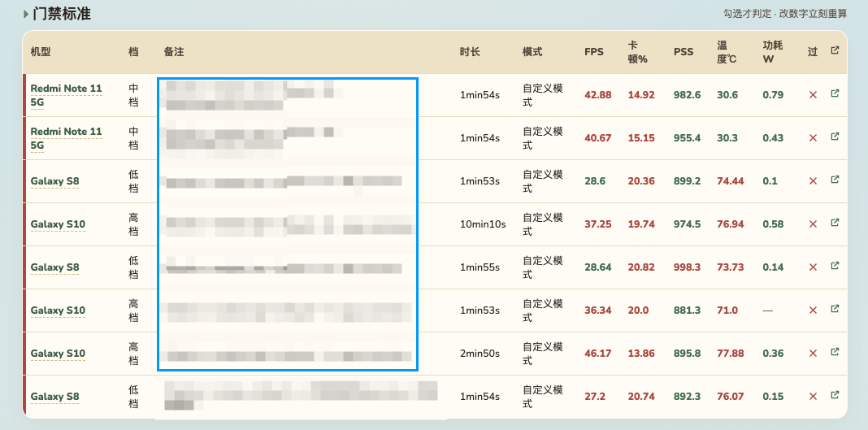This screenshot has width=868, height=430.
Task: Click stutter value 15.15
Action: pyautogui.click(x=641, y=138)
